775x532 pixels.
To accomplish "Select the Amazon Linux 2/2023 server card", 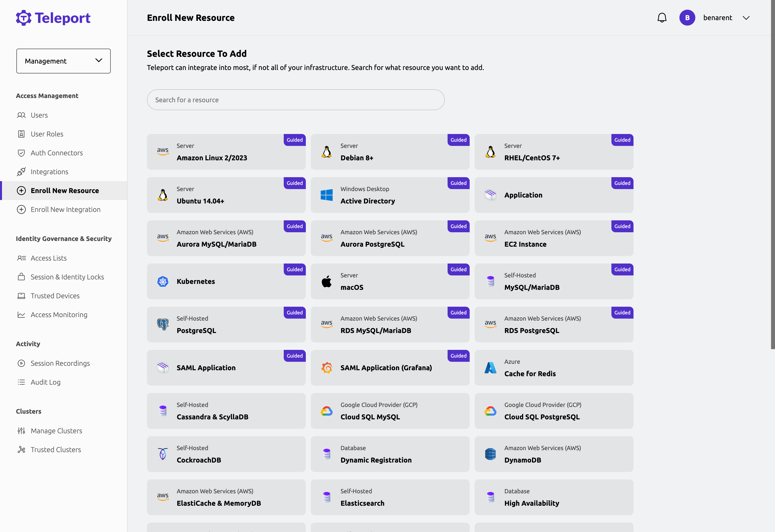I will [226, 152].
